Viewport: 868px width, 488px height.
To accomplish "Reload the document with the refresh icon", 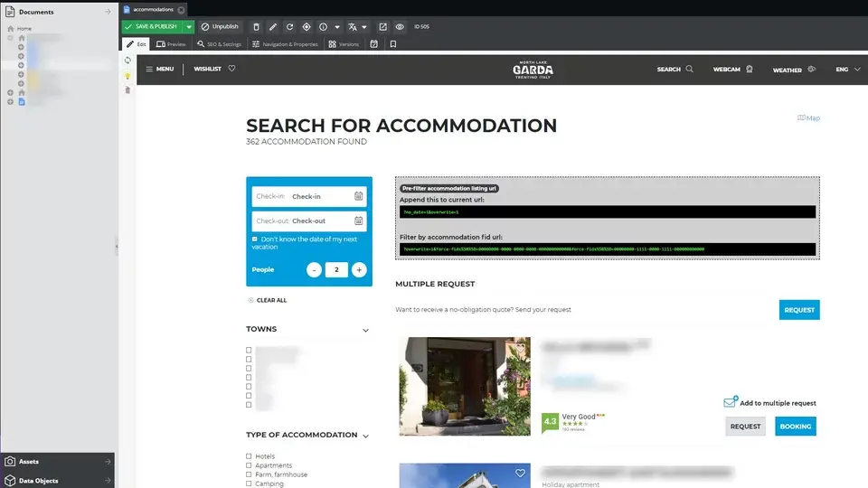I will pyautogui.click(x=289, y=26).
